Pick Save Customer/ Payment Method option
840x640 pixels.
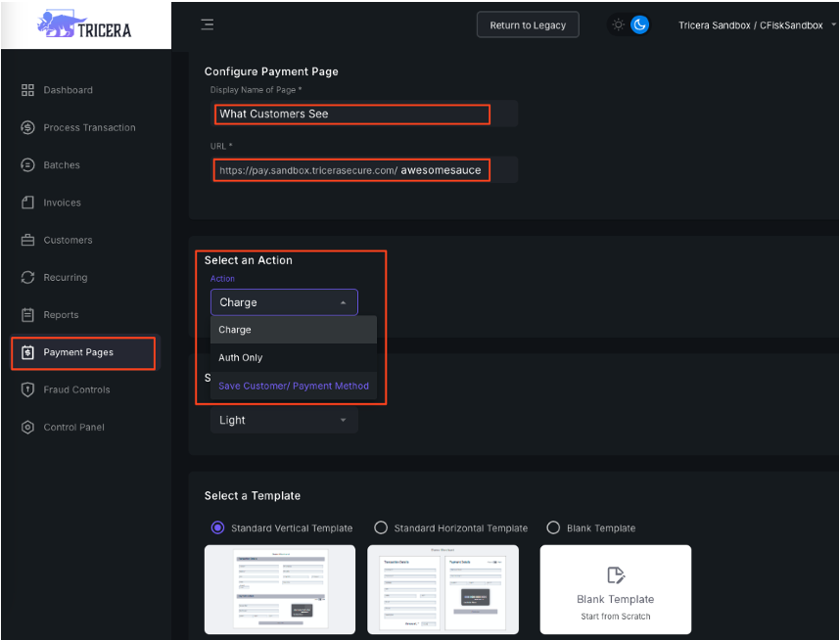coord(294,386)
